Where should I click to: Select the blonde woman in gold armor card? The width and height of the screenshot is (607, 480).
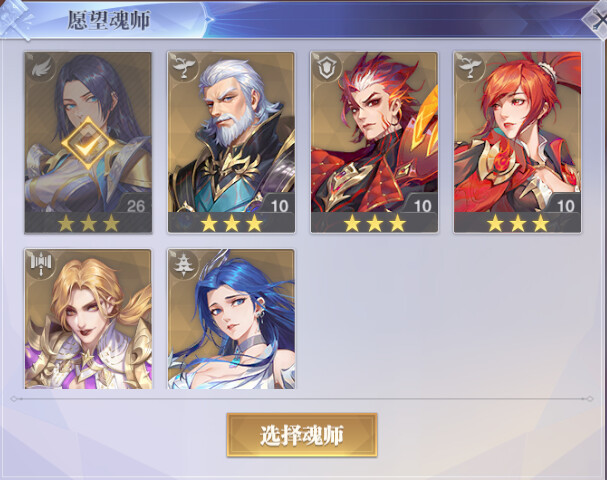pos(88,319)
